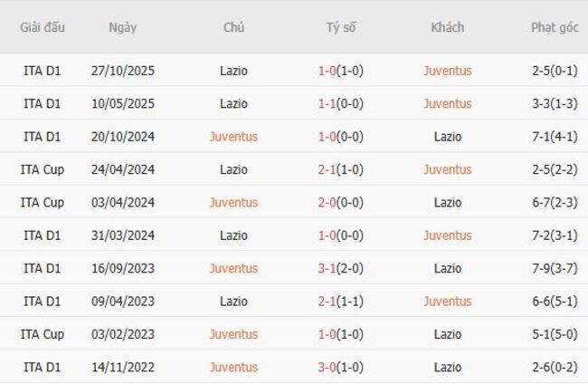Select the 1-1 score on 10/05/2025
Screen dimensions: 588x384
[x=327, y=103]
